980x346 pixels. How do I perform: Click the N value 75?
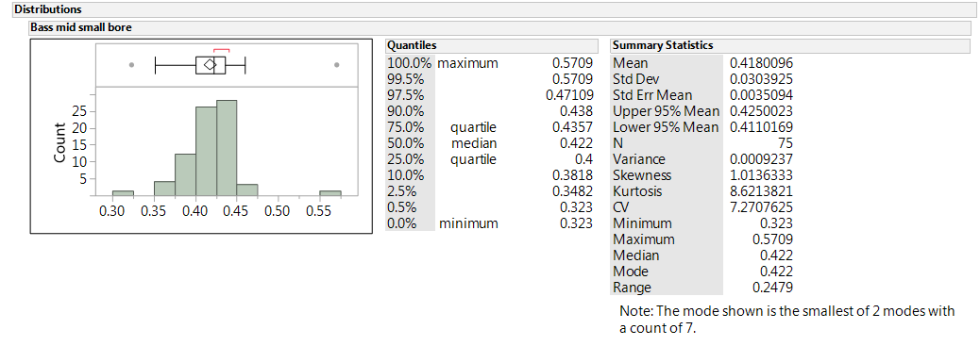coord(786,143)
